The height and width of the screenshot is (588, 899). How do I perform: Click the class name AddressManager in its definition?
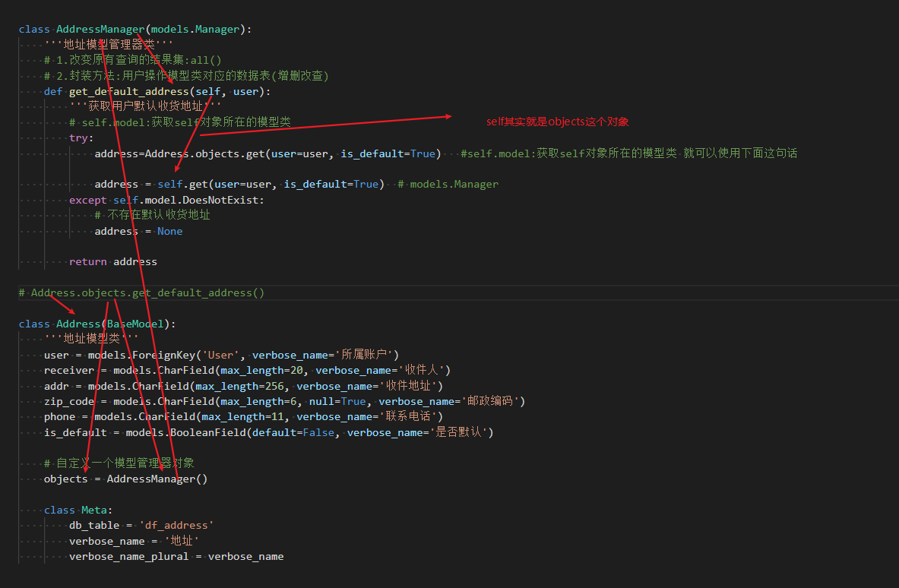100,29
